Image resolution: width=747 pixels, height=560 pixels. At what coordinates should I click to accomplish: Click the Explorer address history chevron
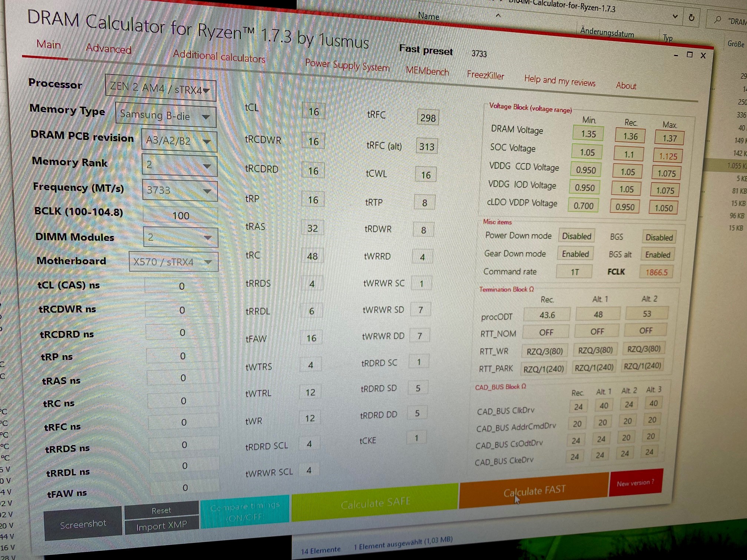[x=675, y=16]
